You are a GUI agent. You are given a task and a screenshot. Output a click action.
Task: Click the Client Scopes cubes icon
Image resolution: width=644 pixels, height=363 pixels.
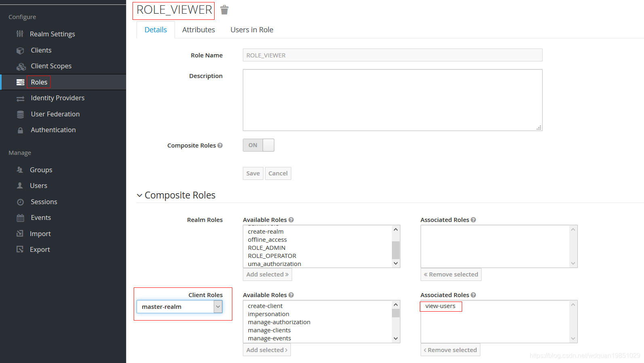pyautogui.click(x=21, y=66)
